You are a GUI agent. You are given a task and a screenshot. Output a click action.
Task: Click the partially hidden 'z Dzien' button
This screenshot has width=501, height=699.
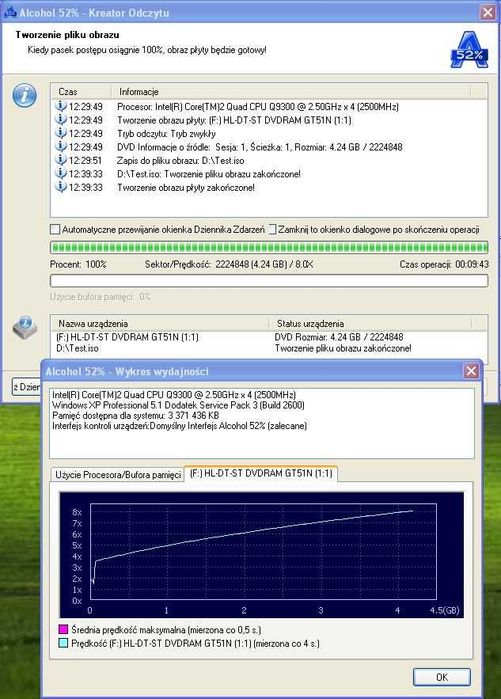[26, 387]
